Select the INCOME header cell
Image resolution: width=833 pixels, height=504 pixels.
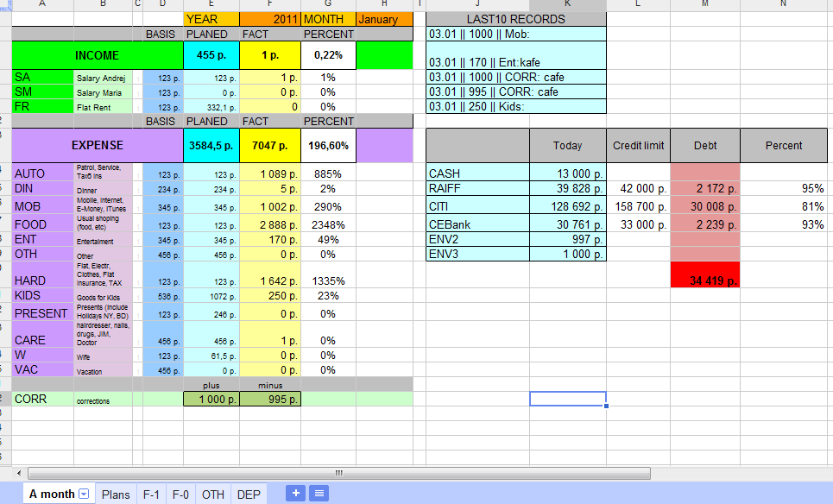coord(98,55)
